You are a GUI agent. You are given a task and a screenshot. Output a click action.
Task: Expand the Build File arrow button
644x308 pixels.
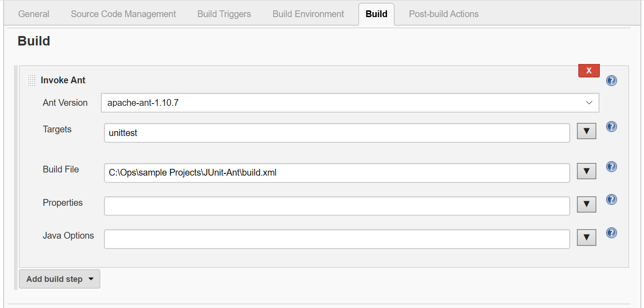(586, 171)
